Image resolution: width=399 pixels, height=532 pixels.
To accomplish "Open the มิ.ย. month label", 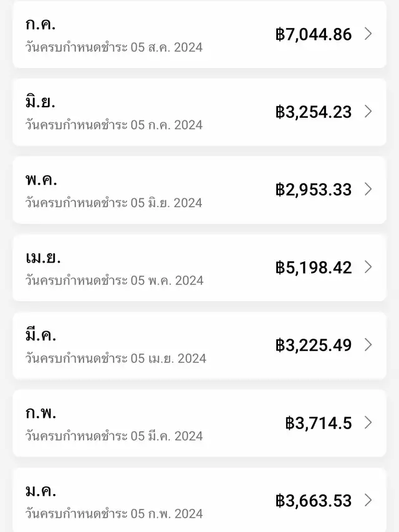I will [40, 102].
